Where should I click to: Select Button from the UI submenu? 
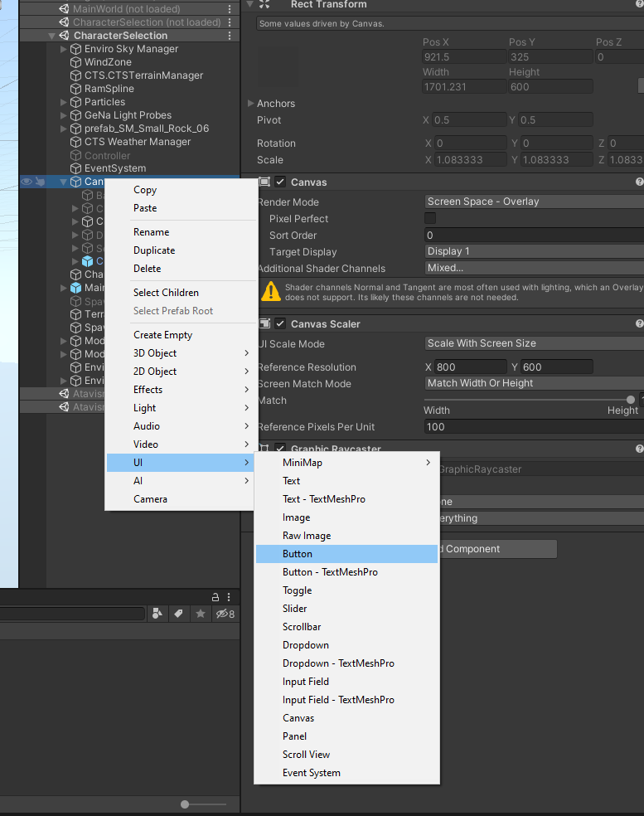coord(298,554)
